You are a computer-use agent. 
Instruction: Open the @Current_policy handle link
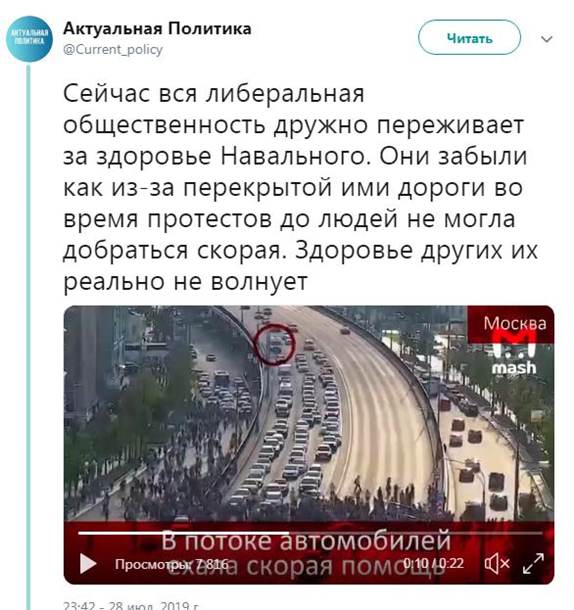pos(113,49)
